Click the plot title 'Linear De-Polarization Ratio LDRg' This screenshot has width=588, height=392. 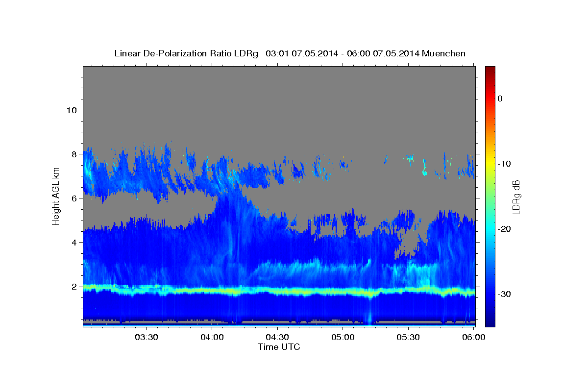tap(186, 53)
